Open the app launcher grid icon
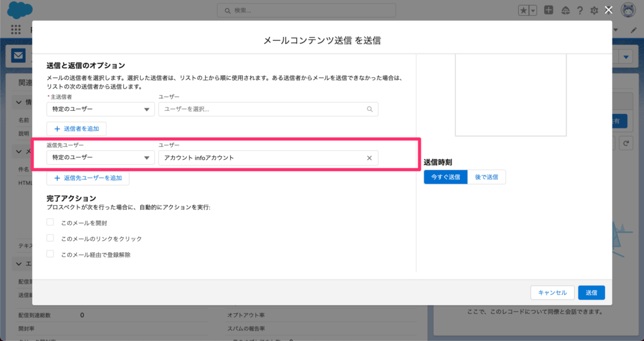This screenshot has width=644, height=341. pos(16,30)
